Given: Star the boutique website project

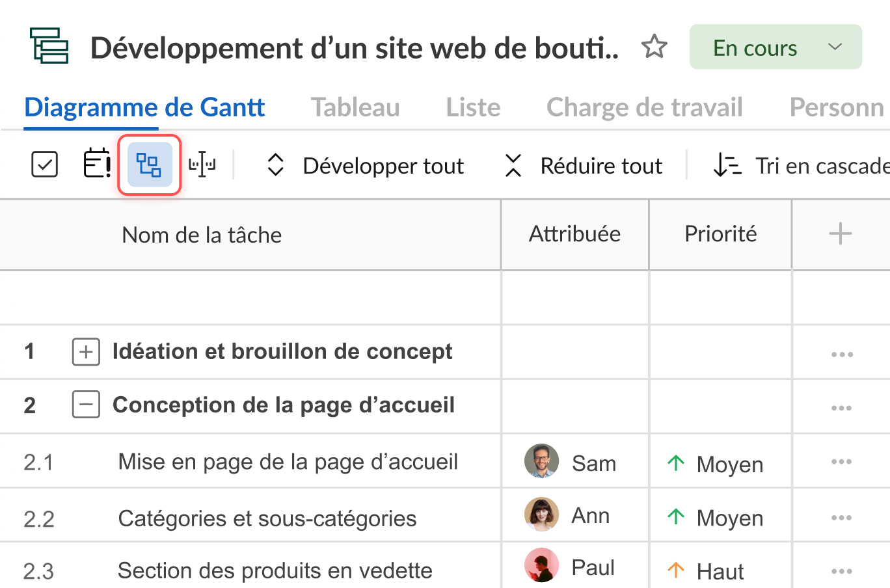Looking at the screenshot, I should coord(654,47).
